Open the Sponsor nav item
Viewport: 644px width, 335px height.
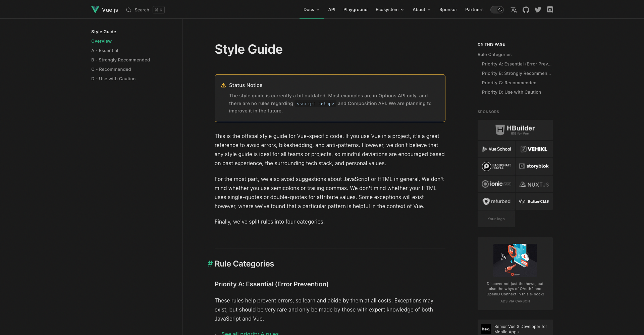(x=448, y=10)
